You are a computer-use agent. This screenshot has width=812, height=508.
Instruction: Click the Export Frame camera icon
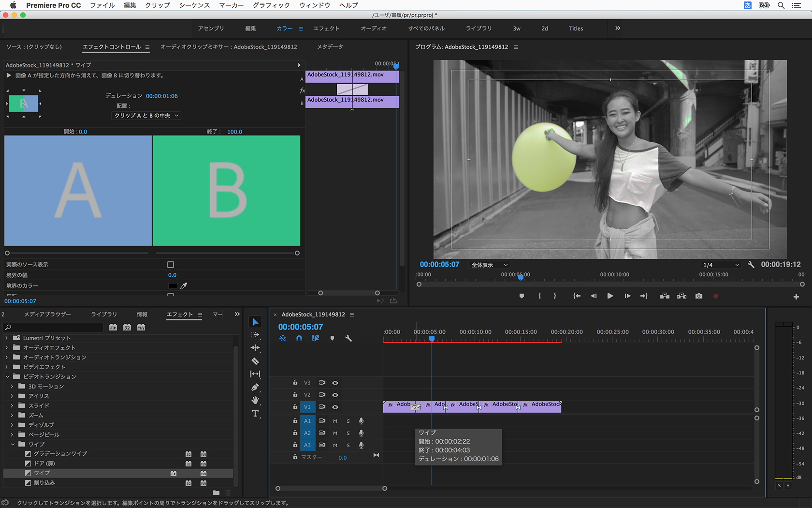tap(699, 296)
